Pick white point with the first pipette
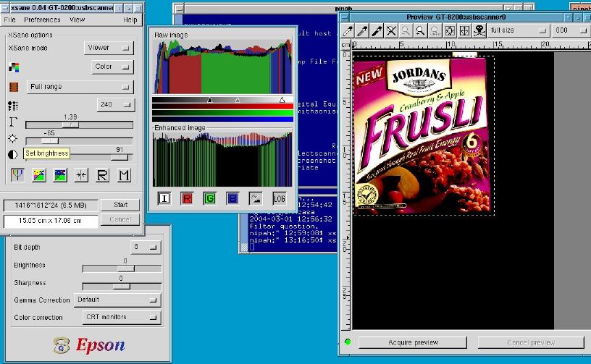The width and height of the screenshot is (591, 364). click(x=348, y=31)
